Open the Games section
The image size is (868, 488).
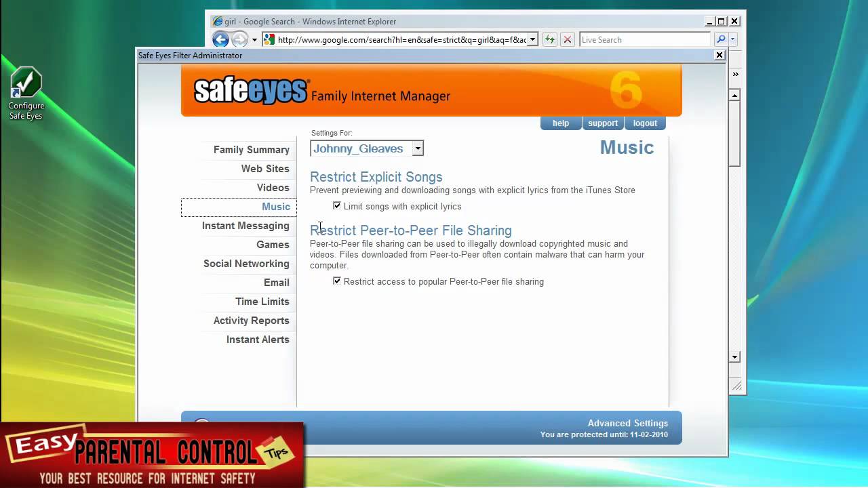273,245
